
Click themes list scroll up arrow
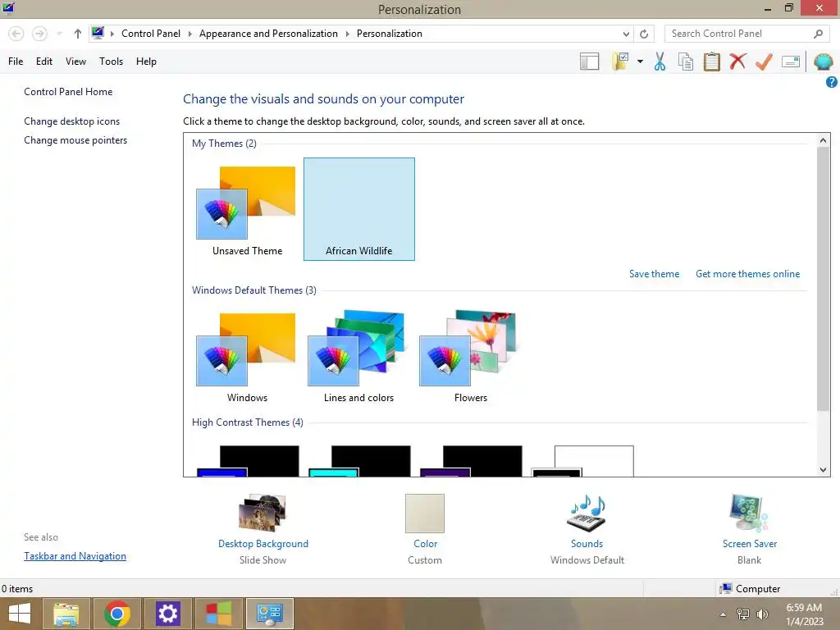click(x=823, y=140)
